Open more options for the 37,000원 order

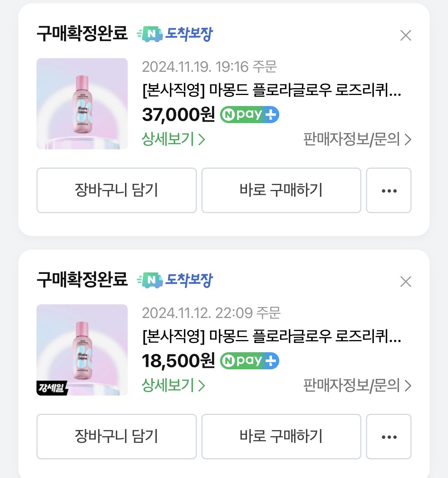coord(388,190)
